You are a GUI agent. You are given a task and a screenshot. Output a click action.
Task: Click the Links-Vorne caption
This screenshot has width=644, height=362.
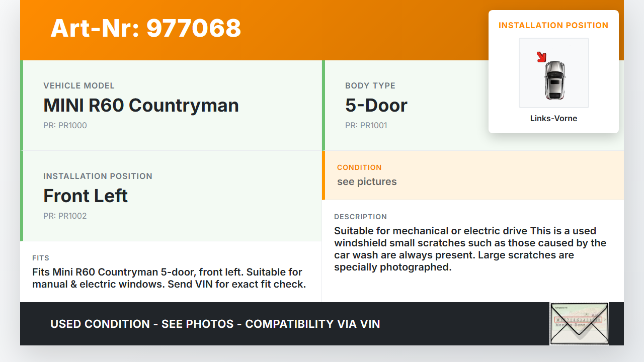553,119
